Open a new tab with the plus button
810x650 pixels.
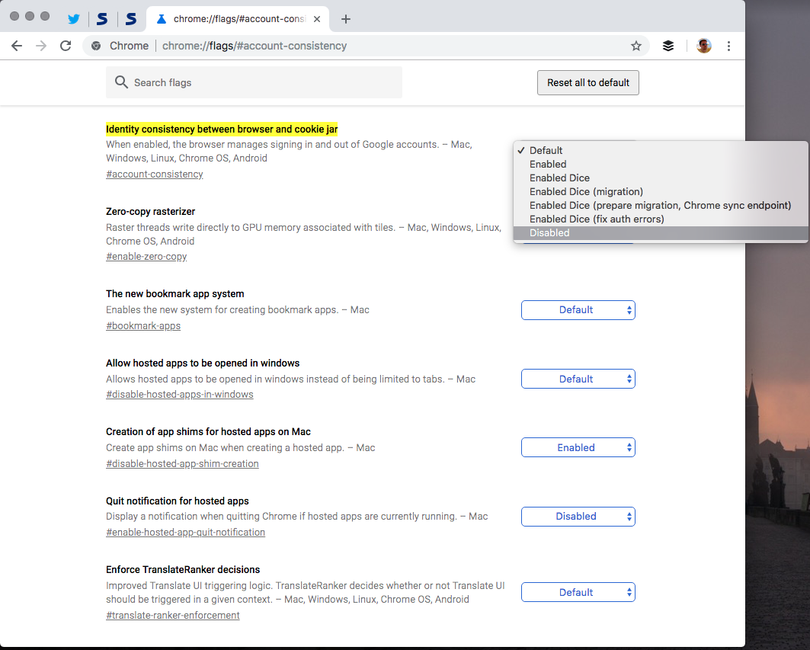click(345, 17)
